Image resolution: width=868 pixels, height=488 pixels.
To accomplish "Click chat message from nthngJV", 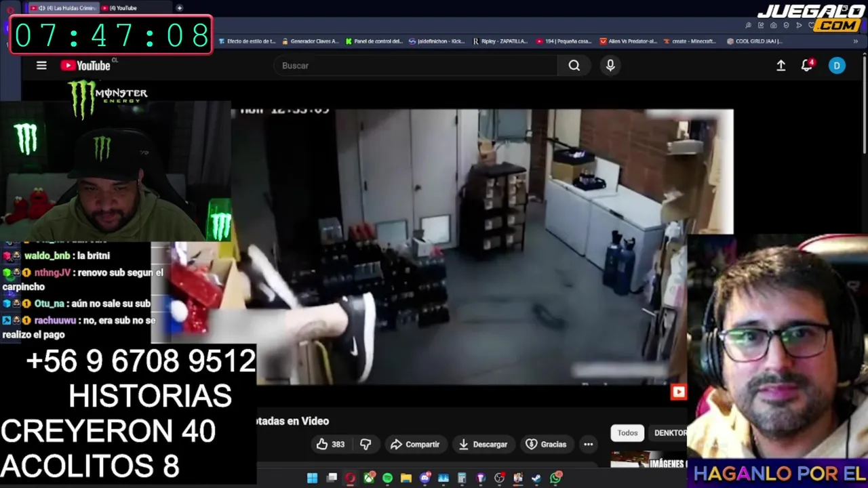I will coord(83,280).
